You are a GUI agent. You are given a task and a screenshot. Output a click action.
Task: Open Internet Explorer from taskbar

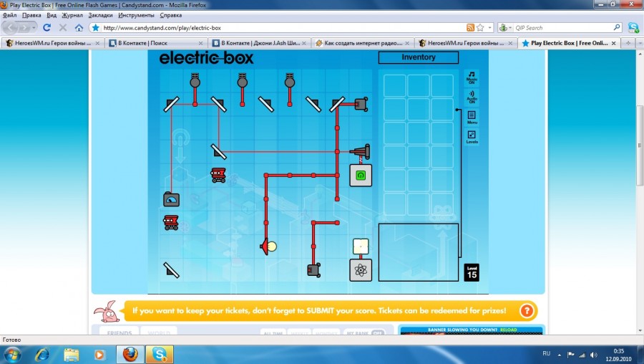[42, 355]
